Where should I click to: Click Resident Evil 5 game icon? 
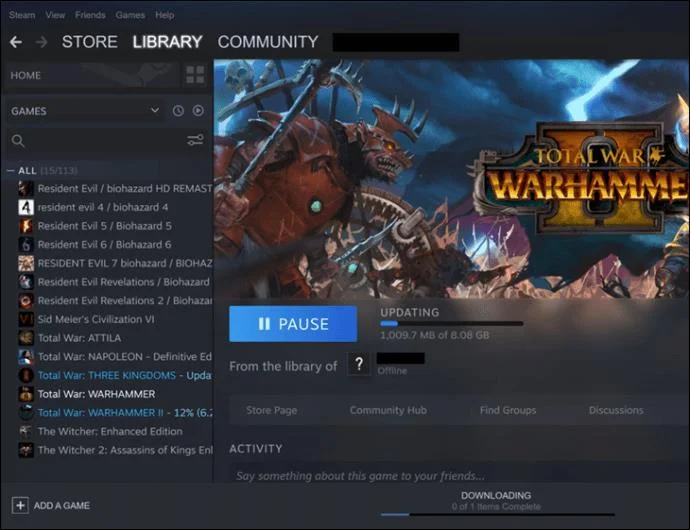point(26,226)
